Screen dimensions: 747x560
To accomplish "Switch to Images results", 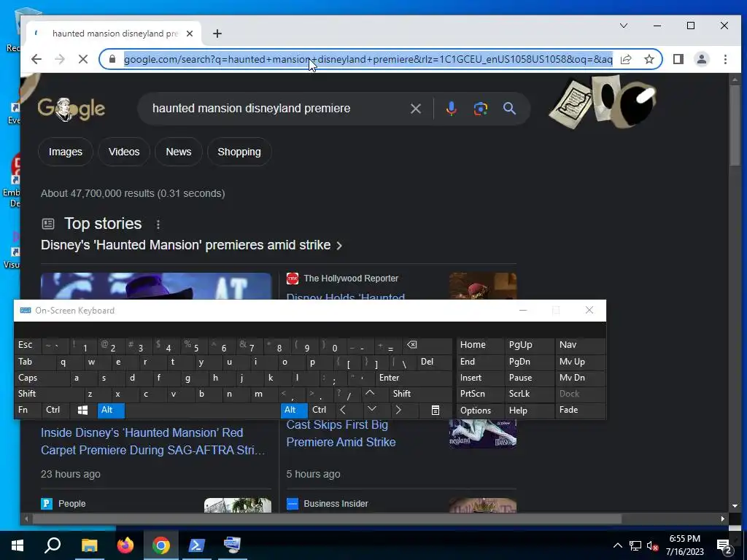I will click(65, 152).
